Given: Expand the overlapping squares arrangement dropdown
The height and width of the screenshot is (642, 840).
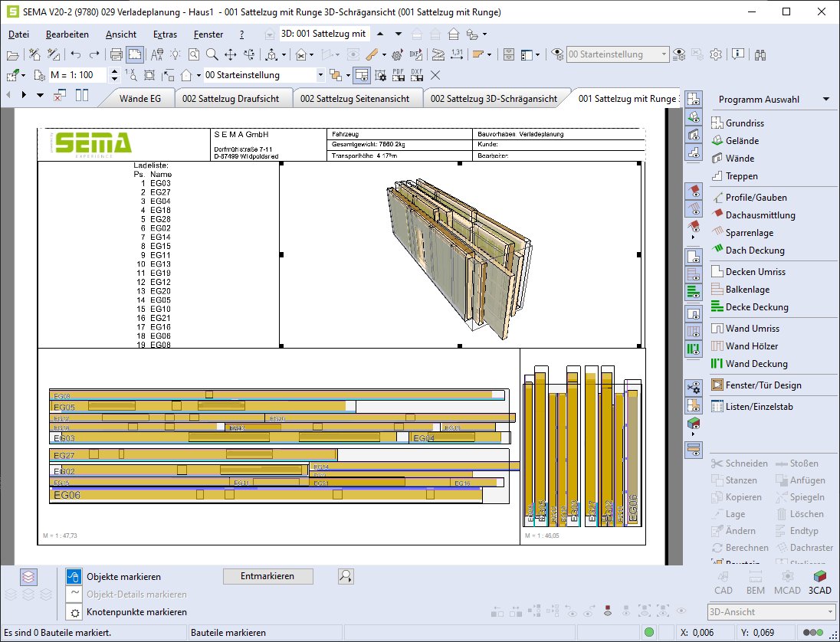Looking at the screenshot, I should coord(348,76).
